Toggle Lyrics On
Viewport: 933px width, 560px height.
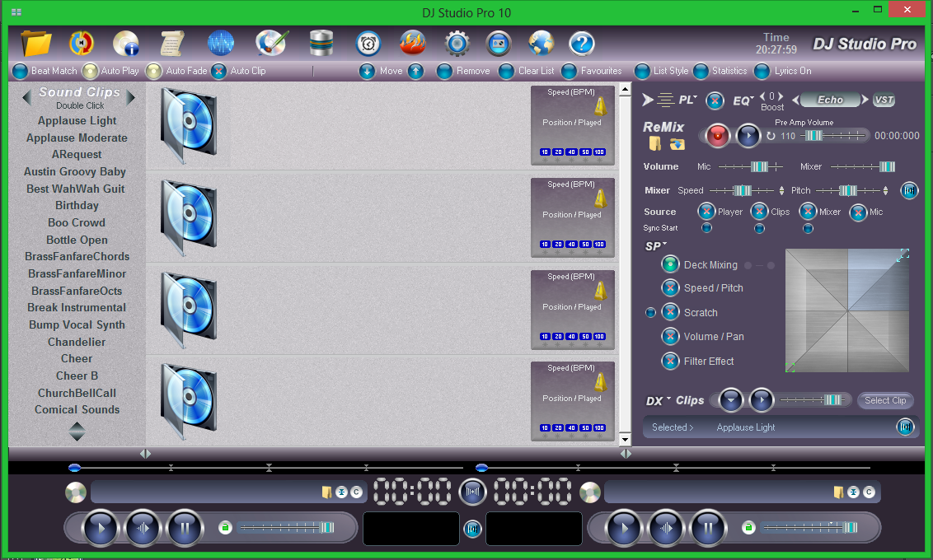783,71
